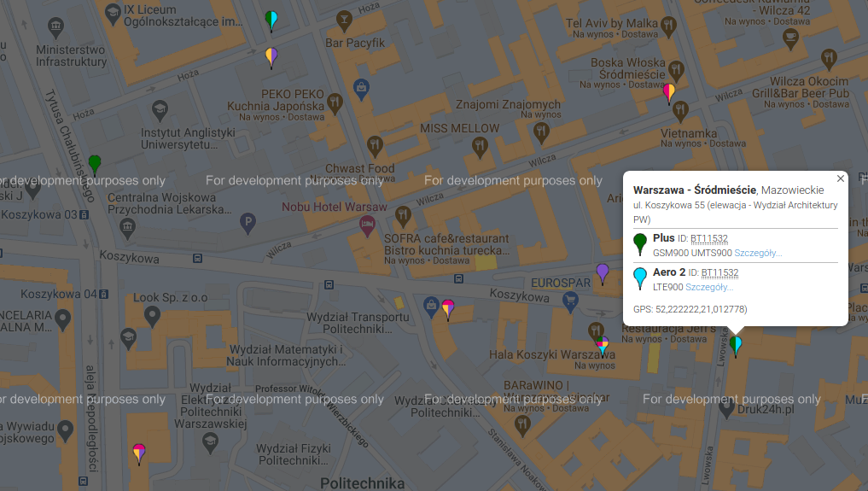This screenshot has height=491, width=868.
Task: Click GPS coordinates text in popup
Action: pyautogui.click(x=690, y=309)
